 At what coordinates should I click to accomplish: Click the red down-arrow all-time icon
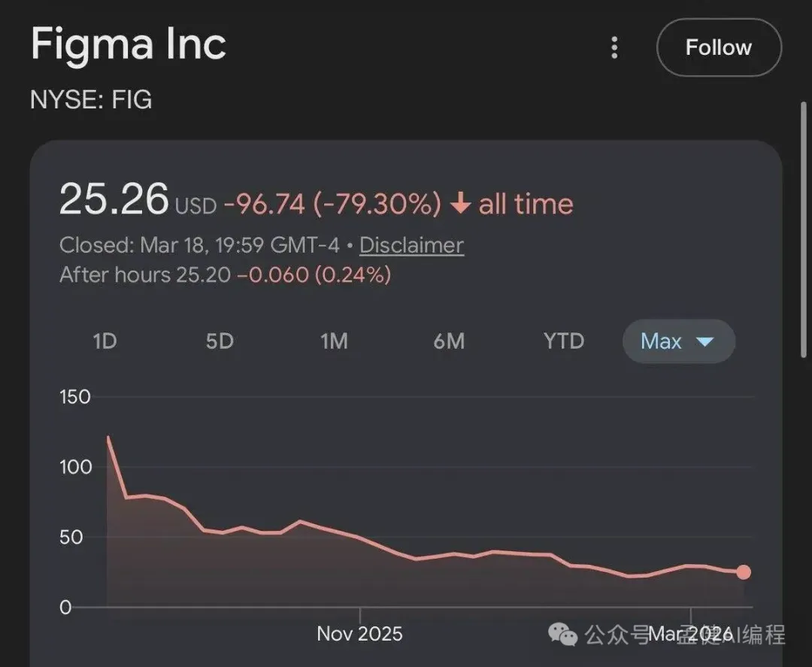pyautogui.click(x=460, y=204)
